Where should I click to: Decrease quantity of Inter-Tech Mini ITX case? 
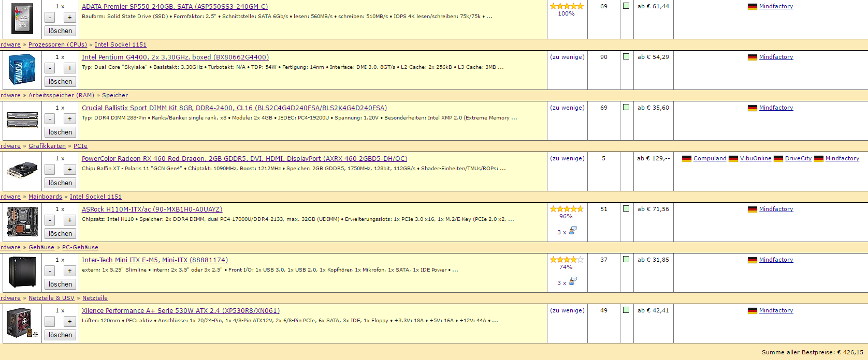[x=50, y=271]
